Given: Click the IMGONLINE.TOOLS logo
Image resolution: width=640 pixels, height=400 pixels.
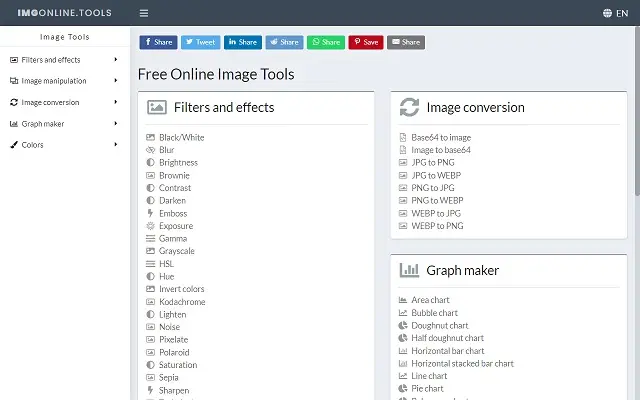Looking at the screenshot, I should (x=64, y=13).
